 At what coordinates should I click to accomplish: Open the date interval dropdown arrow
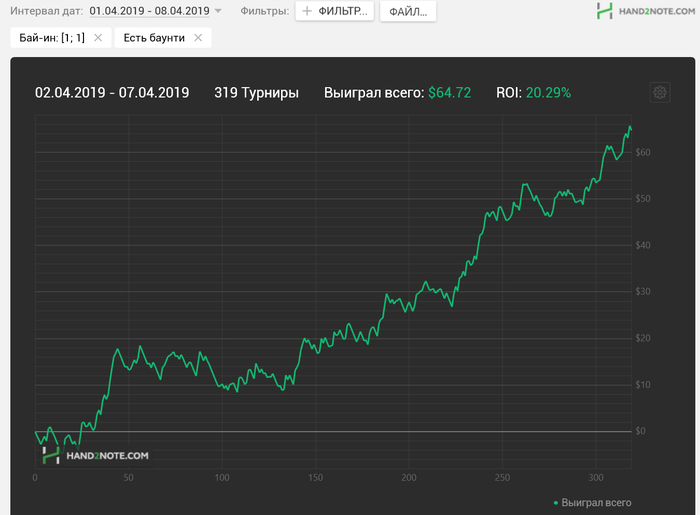pos(218,11)
